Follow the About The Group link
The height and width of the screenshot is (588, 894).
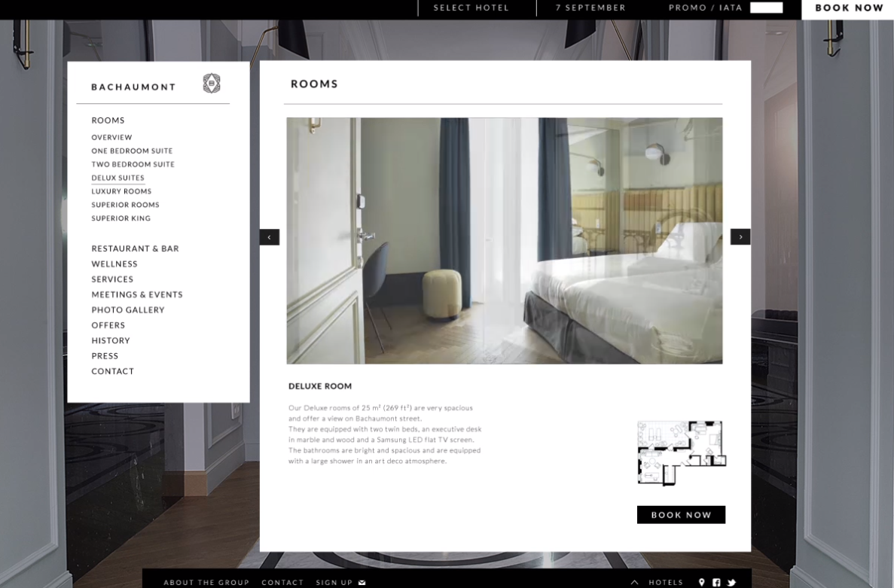pos(206,583)
